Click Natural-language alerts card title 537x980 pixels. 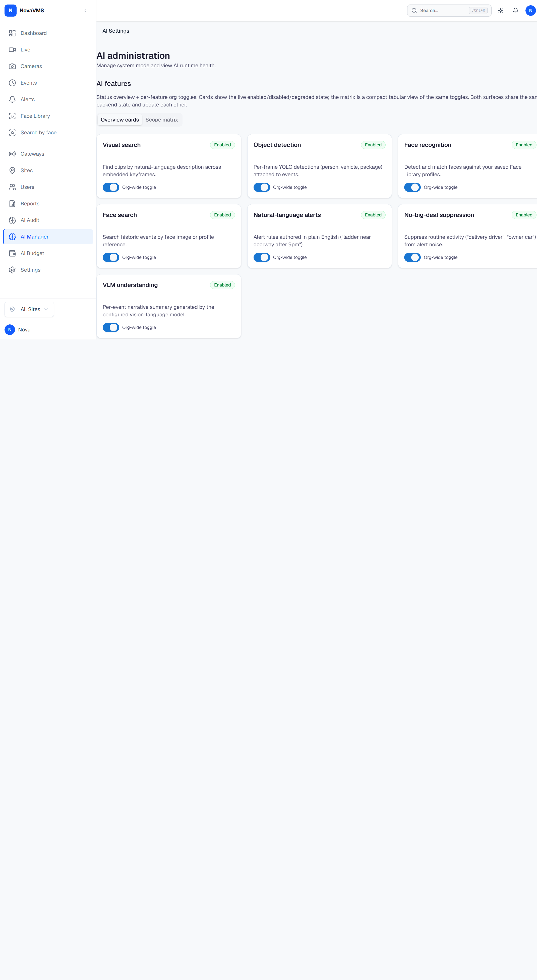[x=287, y=215]
